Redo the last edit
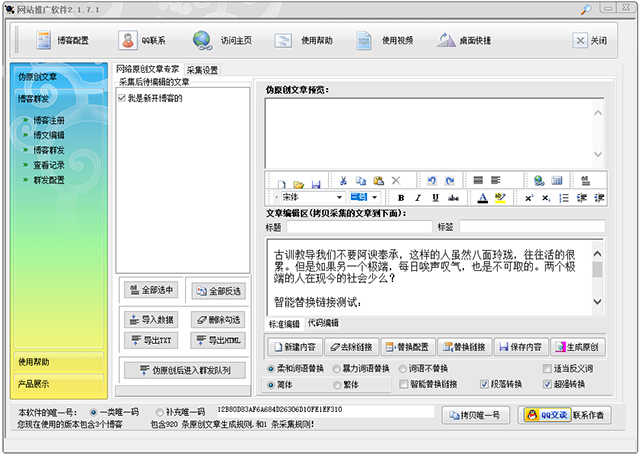 [450, 180]
